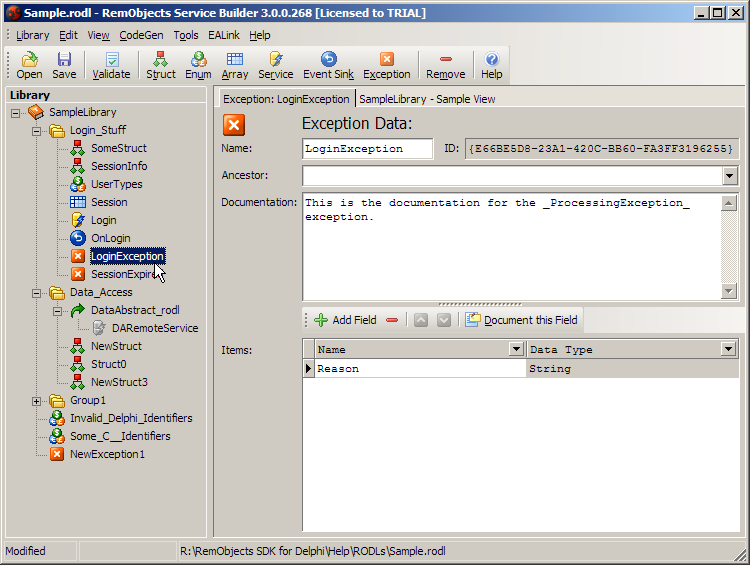Validate the library
This screenshot has width=750, height=565.
coord(111,65)
